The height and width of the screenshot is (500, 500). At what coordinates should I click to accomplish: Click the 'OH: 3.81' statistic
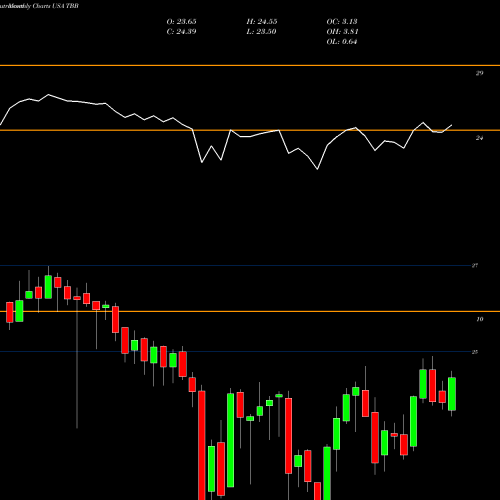coord(342,32)
